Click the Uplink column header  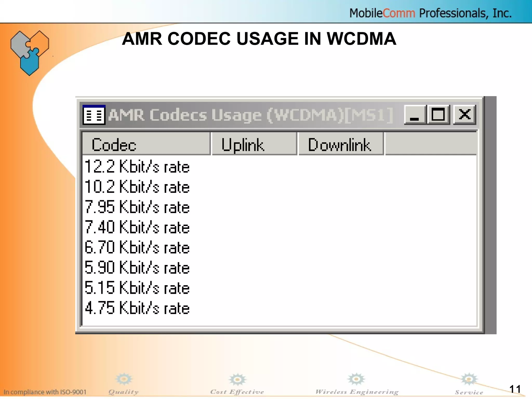pos(254,144)
